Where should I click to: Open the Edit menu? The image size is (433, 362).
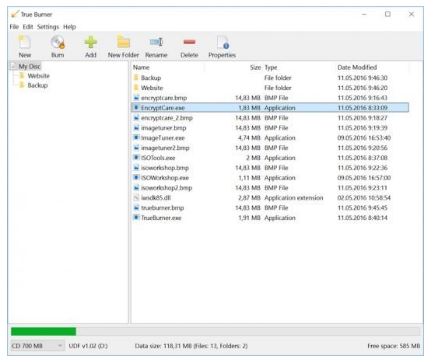pos(28,27)
